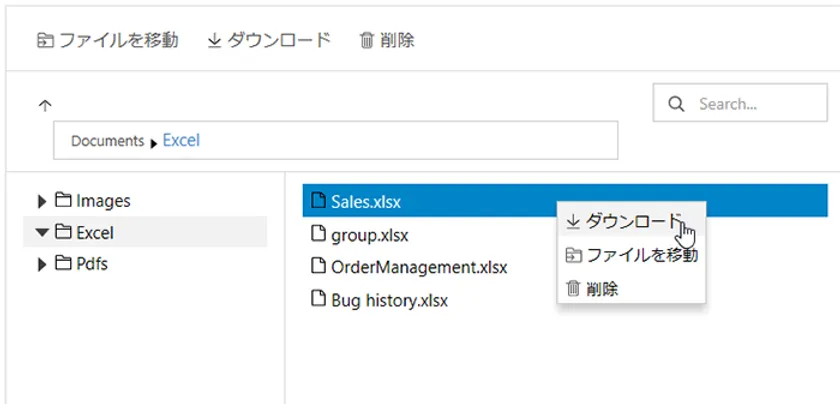The width and height of the screenshot is (840, 404).
Task: Click the toolbar ファイルを移動 move icon
Action: click(44, 41)
